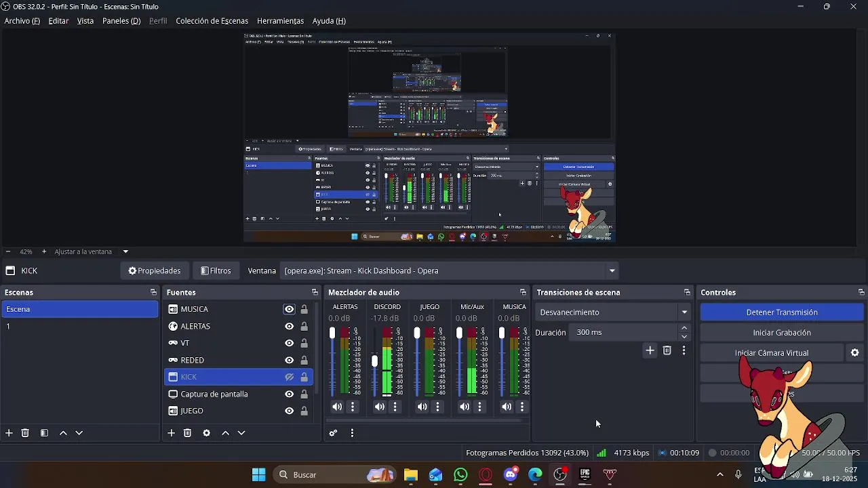Remove scene transition with trash icon

(x=667, y=350)
